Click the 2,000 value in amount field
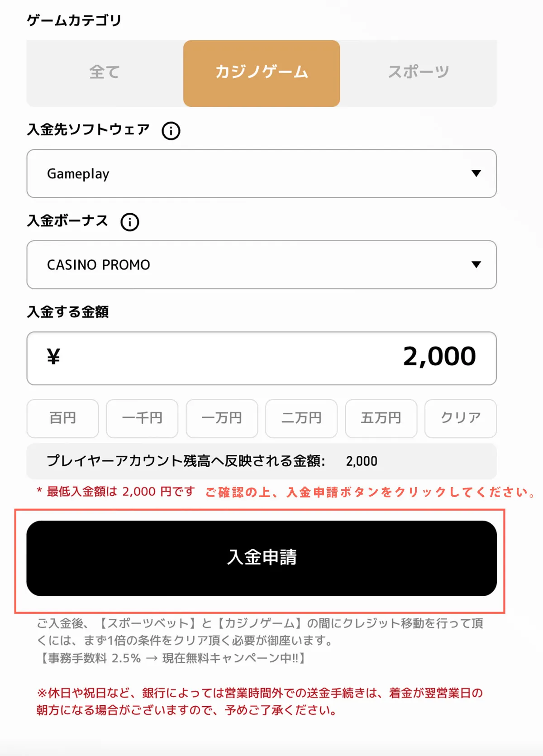This screenshot has width=543, height=756. click(439, 357)
